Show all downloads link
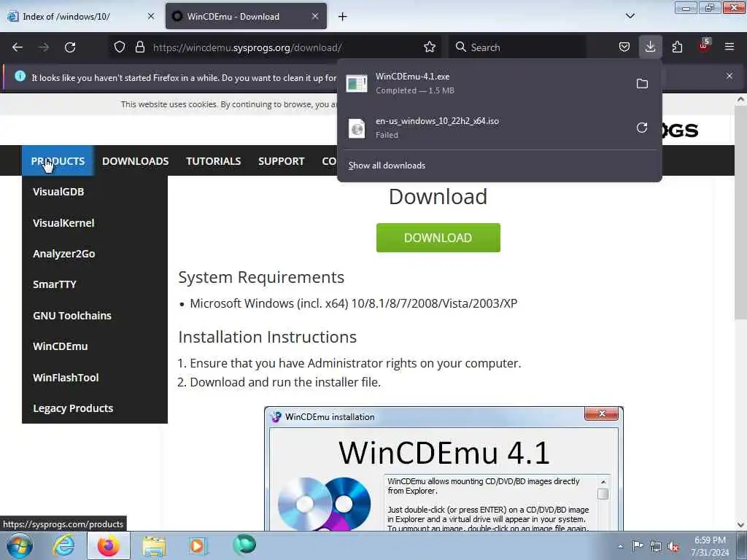 387,166
